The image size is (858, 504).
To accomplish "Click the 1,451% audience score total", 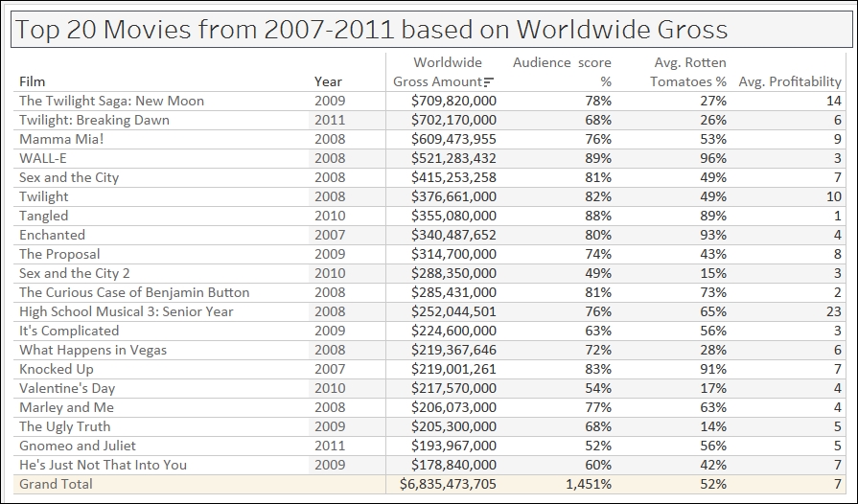I will 589,484.
